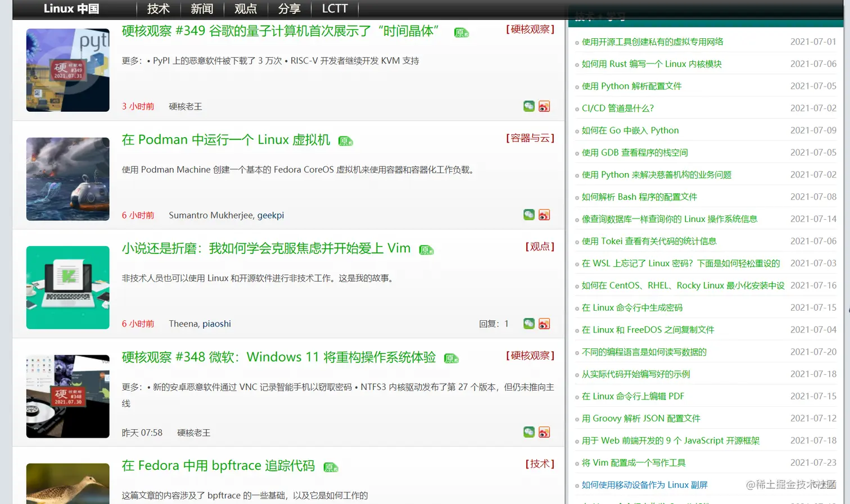Click Weibo share icon for Podman article
Screen dimensions: 850x504
coord(544,215)
